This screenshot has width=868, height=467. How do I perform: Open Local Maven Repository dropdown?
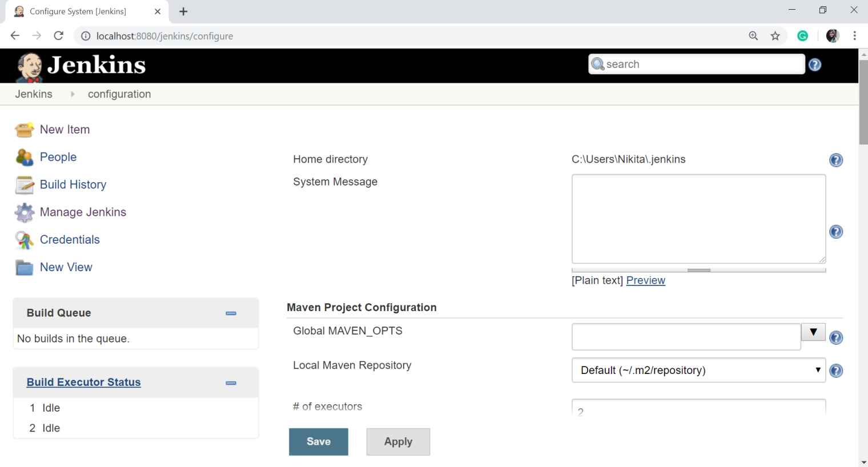coord(698,370)
